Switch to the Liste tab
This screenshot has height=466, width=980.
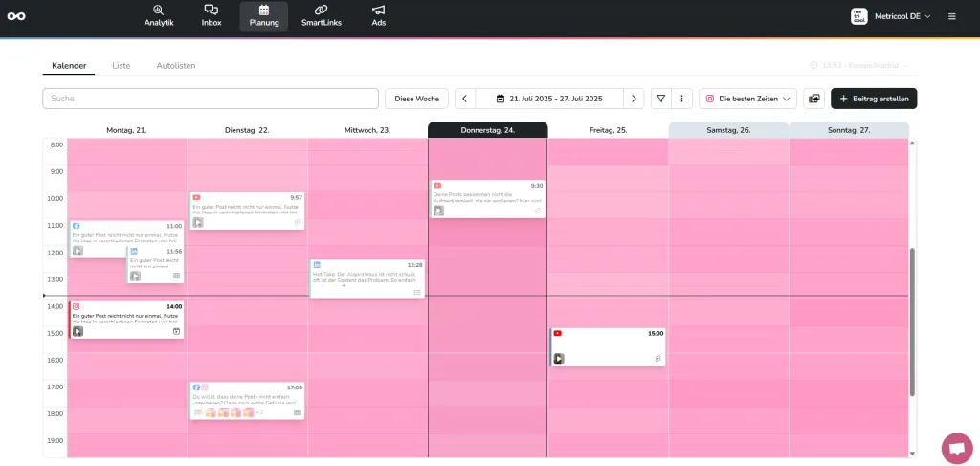pyautogui.click(x=121, y=66)
